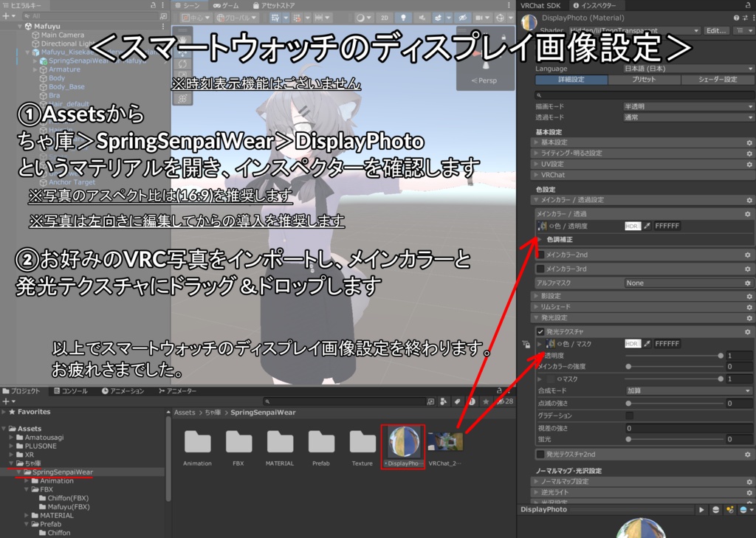Expand the Amatousagi folder in Project tree
756x538 pixels.
[12, 437]
